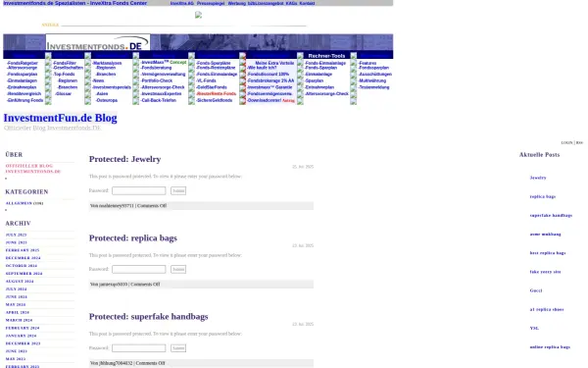The height and width of the screenshot is (368, 588).
Task: Open the October 2024 archive
Action: coord(22,266)
